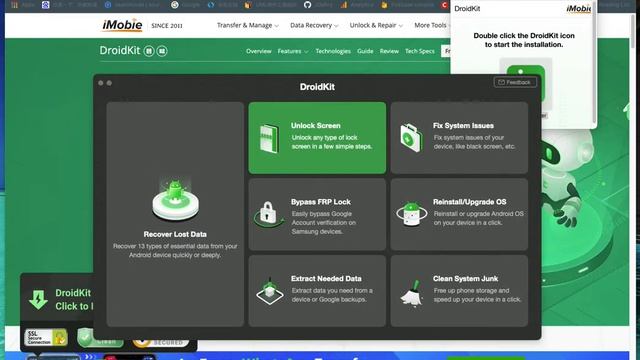Viewport: 640px width, 360px height.
Task: Expand the Data Recovery menu
Action: tap(314, 25)
